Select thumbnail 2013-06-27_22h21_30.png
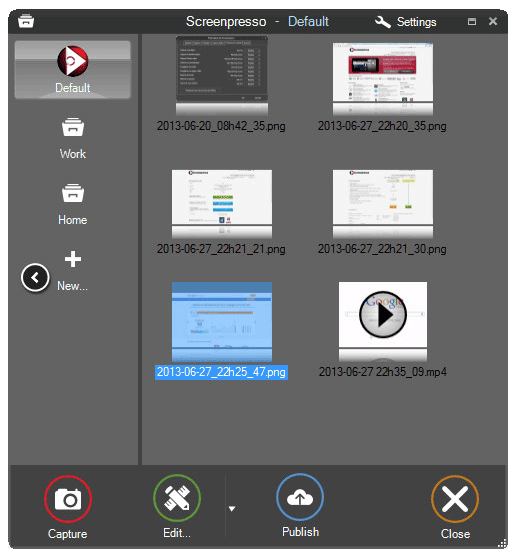 coord(383,204)
